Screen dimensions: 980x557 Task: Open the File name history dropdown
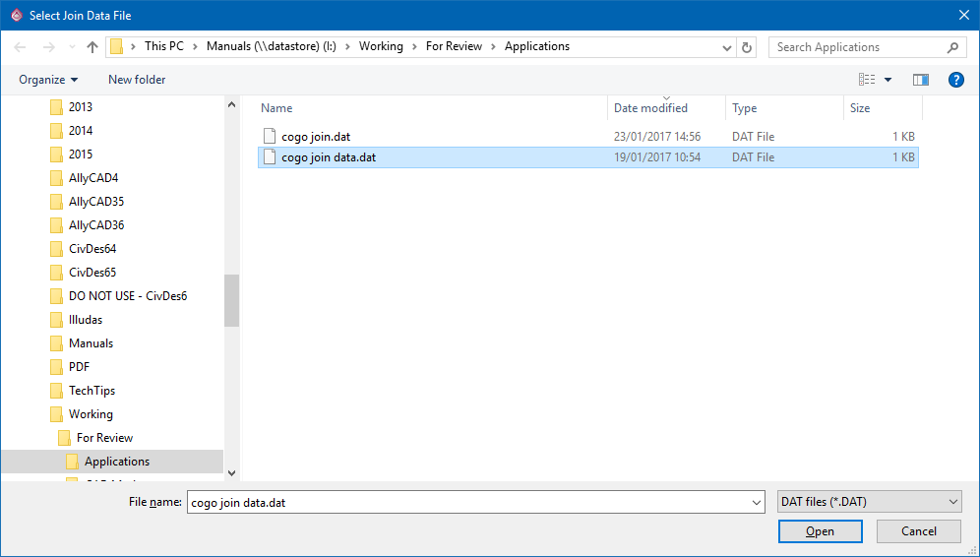756,502
